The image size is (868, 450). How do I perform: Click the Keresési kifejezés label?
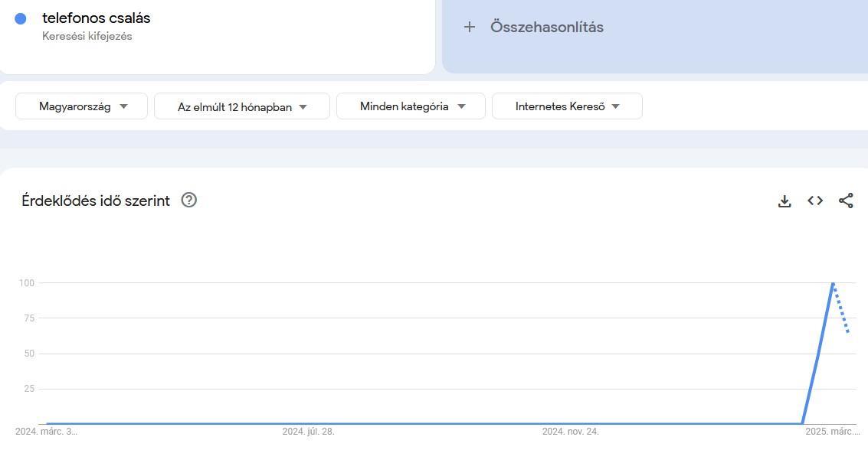(x=87, y=35)
